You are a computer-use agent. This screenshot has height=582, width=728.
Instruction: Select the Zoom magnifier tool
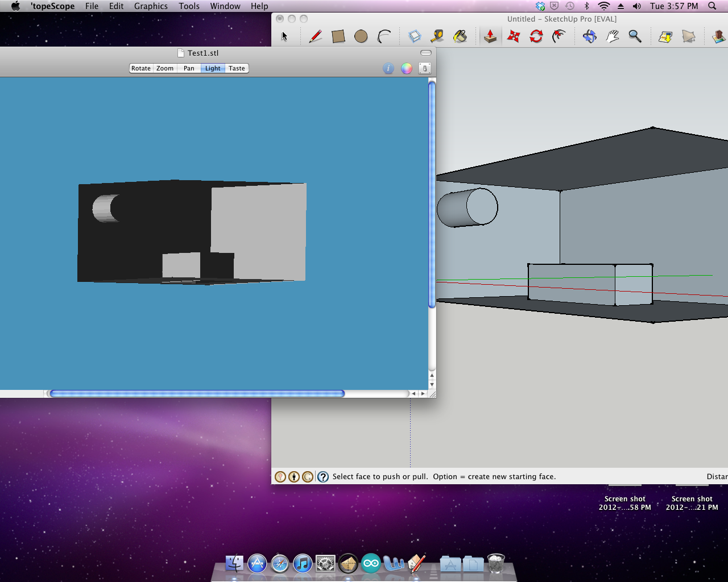[x=635, y=36]
